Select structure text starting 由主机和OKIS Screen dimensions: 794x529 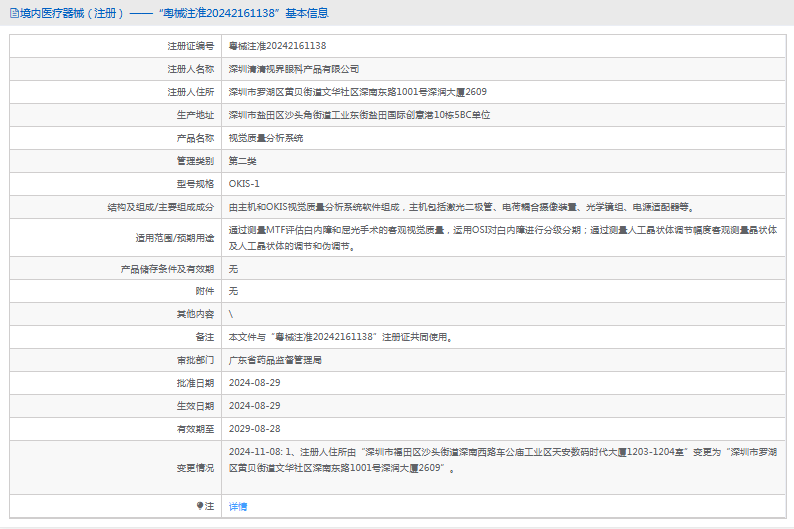point(462,207)
